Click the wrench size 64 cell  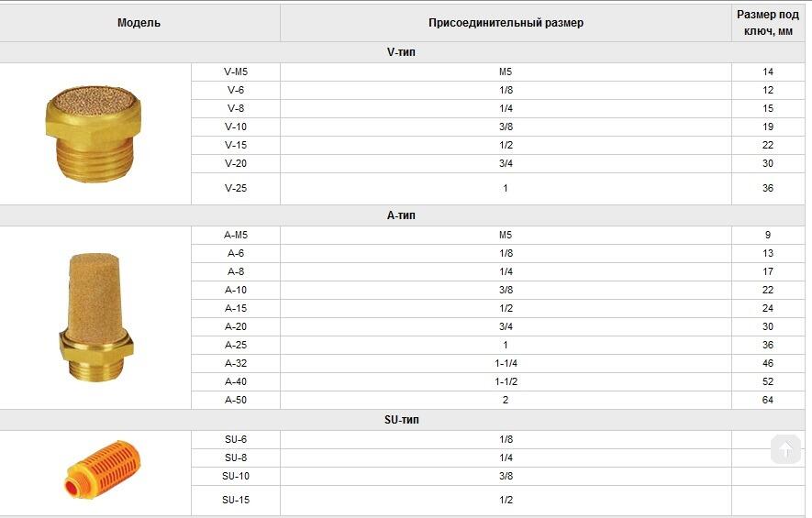pos(767,400)
